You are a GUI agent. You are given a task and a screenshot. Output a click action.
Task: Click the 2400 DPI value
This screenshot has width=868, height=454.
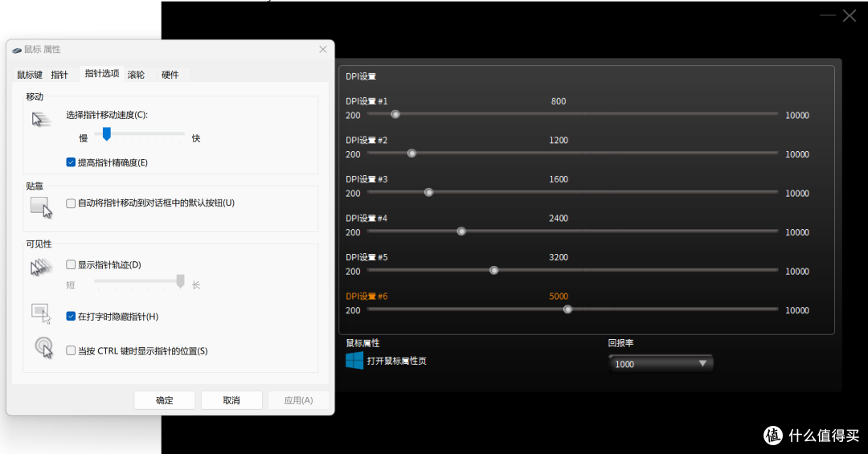[559, 218]
